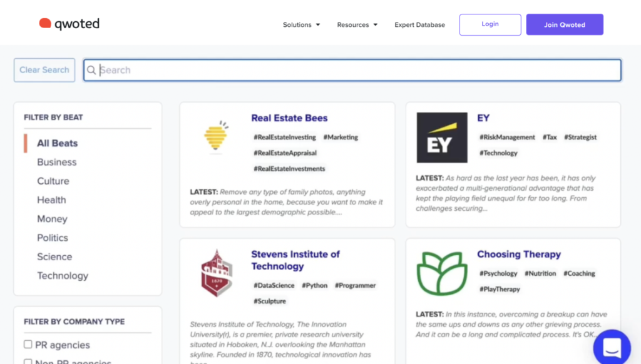Select the All Beats filter
Image resolution: width=641 pixels, height=364 pixels.
tap(57, 143)
